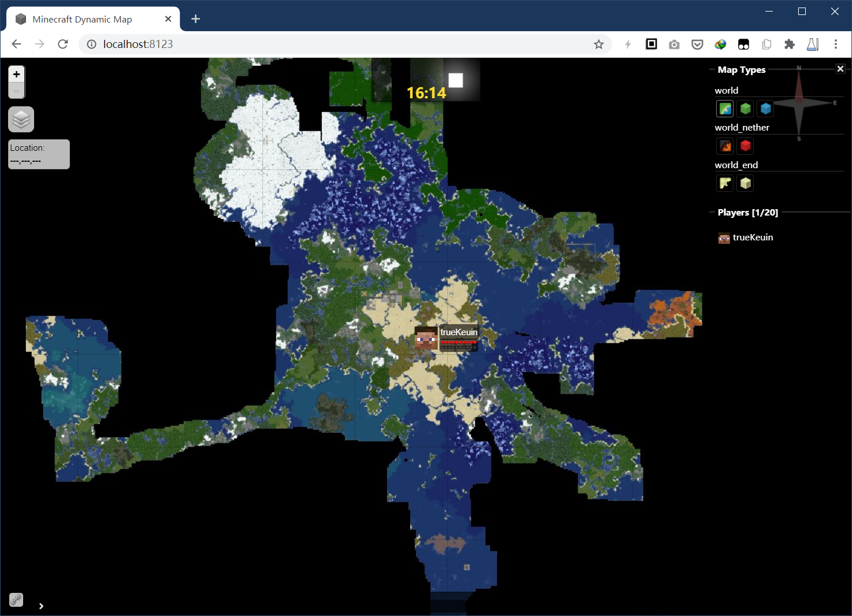Click the Players [1/20] heading
The height and width of the screenshot is (616, 852).
click(x=747, y=213)
